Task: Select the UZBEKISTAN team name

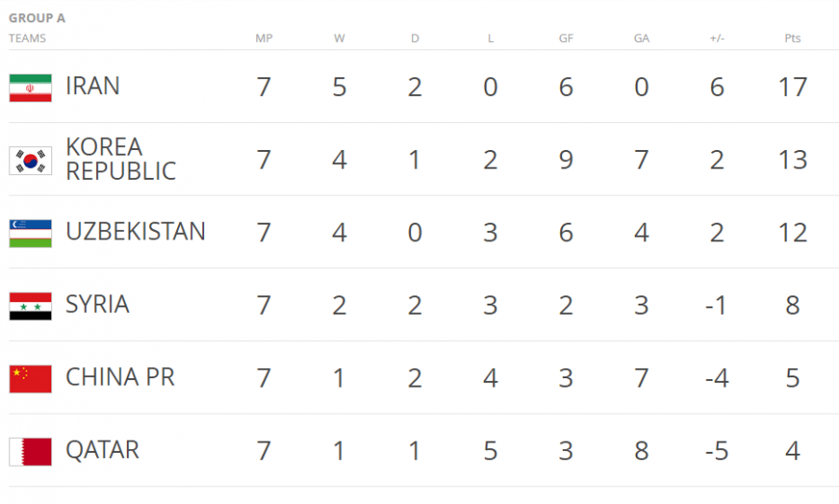Action: [x=135, y=232]
